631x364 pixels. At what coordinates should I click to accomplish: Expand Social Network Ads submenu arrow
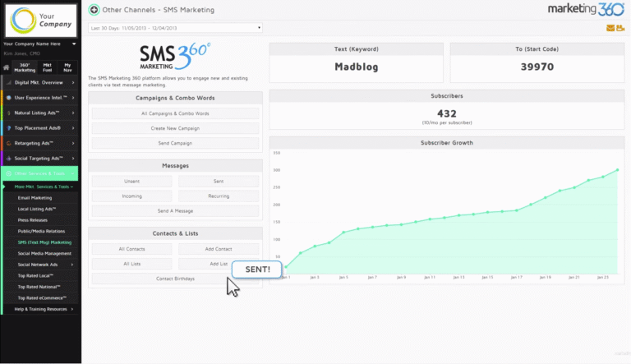tap(72, 265)
